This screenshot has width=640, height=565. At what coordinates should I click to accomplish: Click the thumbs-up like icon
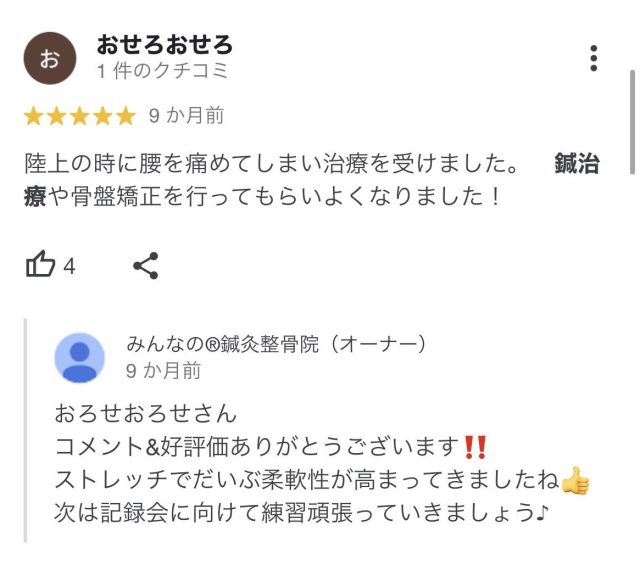pos(40,264)
